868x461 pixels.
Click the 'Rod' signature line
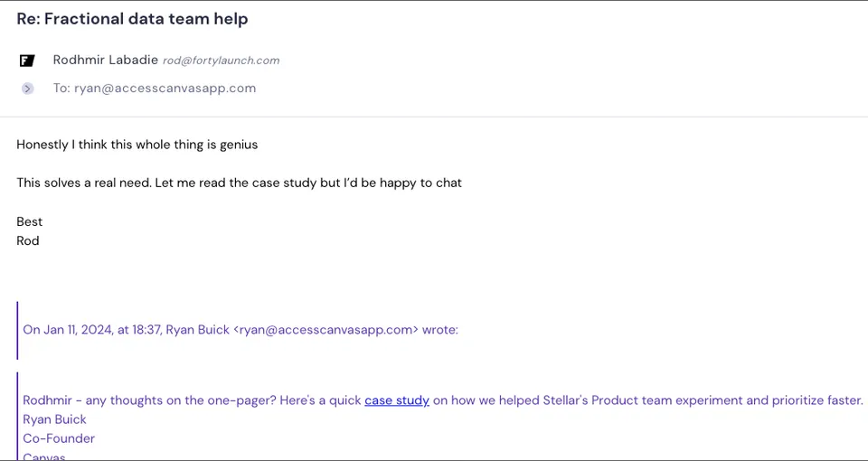coord(28,240)
